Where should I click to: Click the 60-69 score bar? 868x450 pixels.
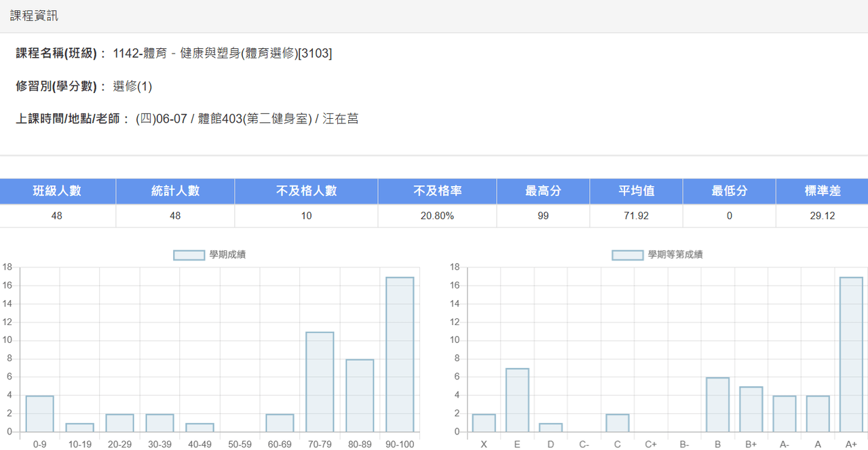click(280, 423)
